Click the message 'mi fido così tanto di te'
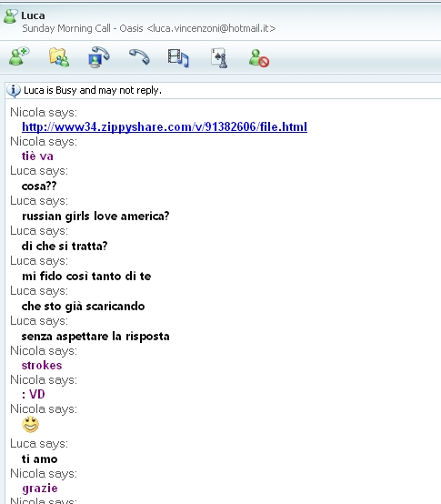 [86, 276]
